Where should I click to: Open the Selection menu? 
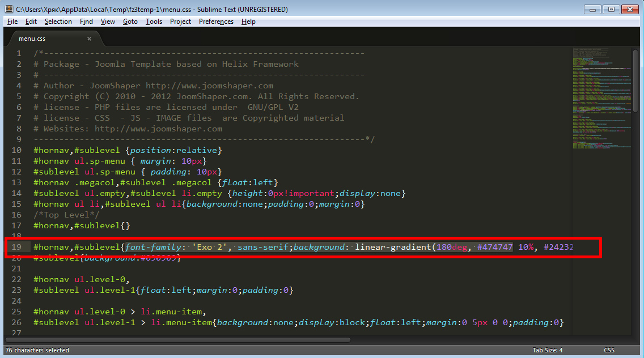click(x=58, y=22)
